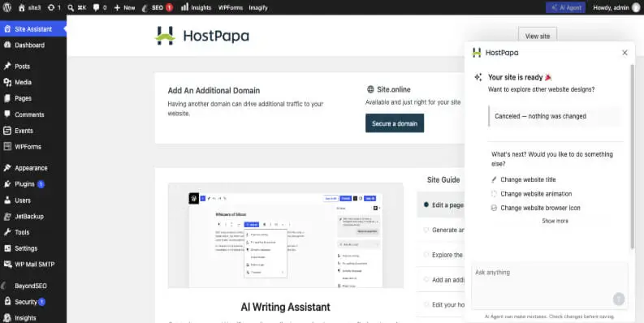Screen dimensions: 644x323
Task: Click the Media icon in sidebar
Action: tap(7, 82)
